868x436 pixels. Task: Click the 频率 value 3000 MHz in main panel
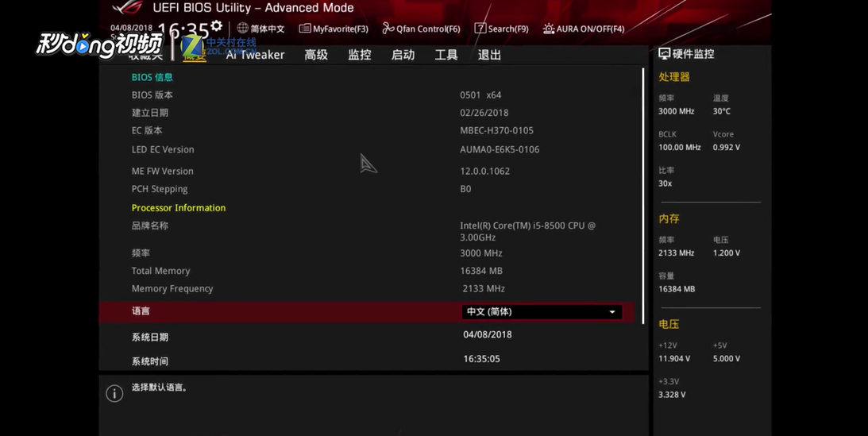(481, 253)
